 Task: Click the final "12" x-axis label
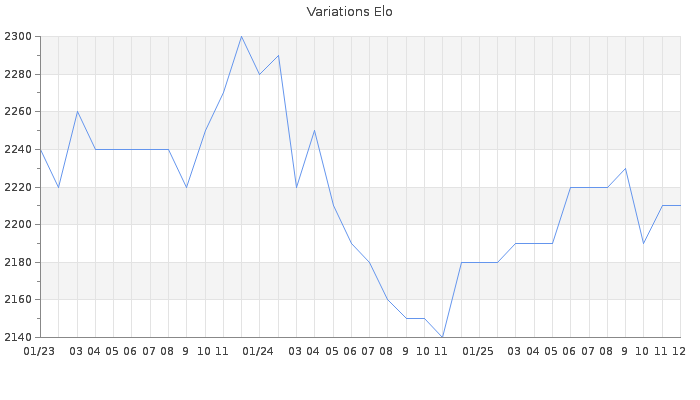[x=679, y=351]
